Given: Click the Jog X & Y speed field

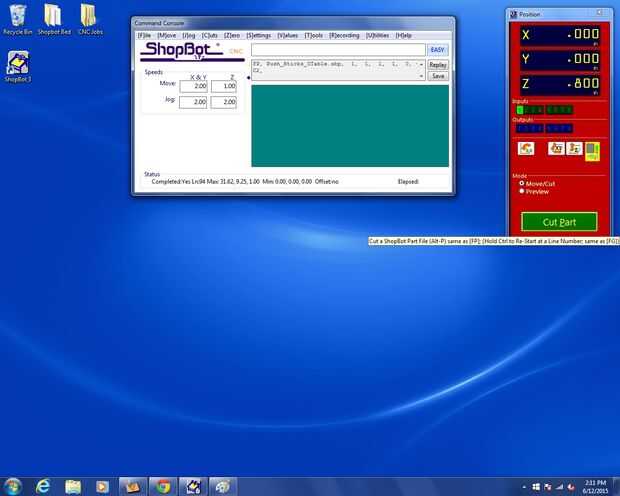Looking at the screenshot, I should tap(193, 102).
